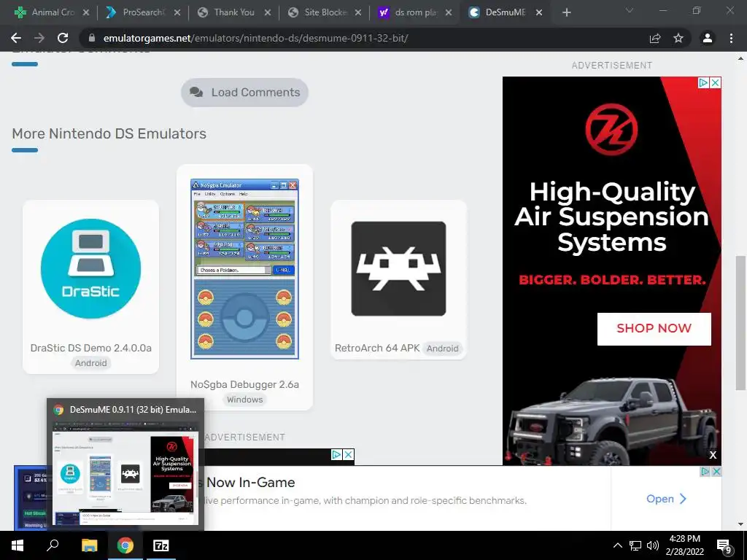Open the volume tray icon

click(653, 545)
